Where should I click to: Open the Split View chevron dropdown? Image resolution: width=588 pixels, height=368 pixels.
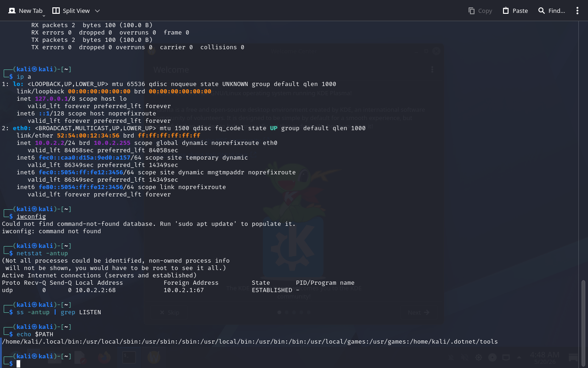tap(97, 11)
